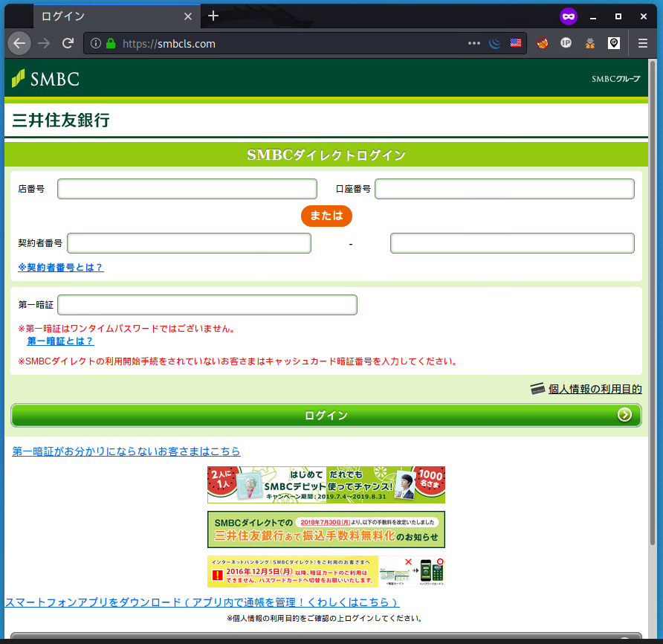Click the green ログイン button
Viewport: 663px width, 644px height.
tap(326, 416)
